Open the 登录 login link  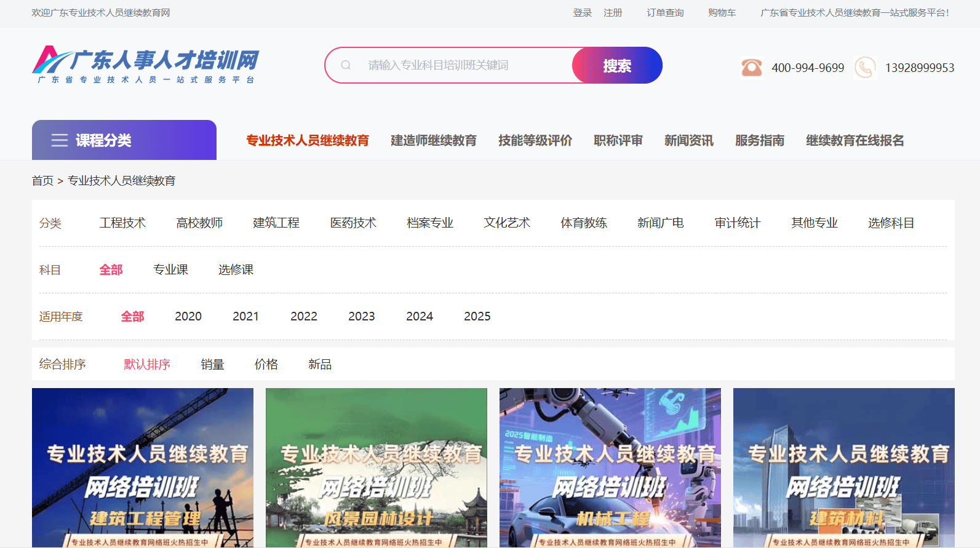click(582, 13)
